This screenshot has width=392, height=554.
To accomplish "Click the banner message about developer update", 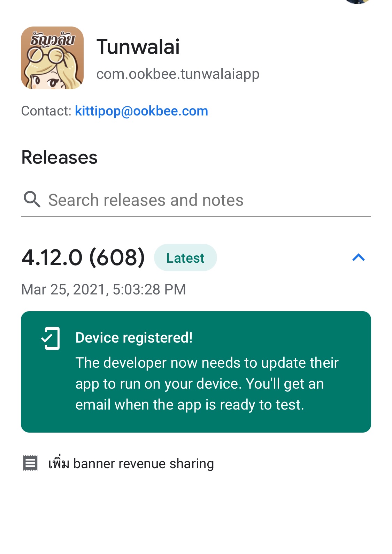I will click(x=207, y=384).
